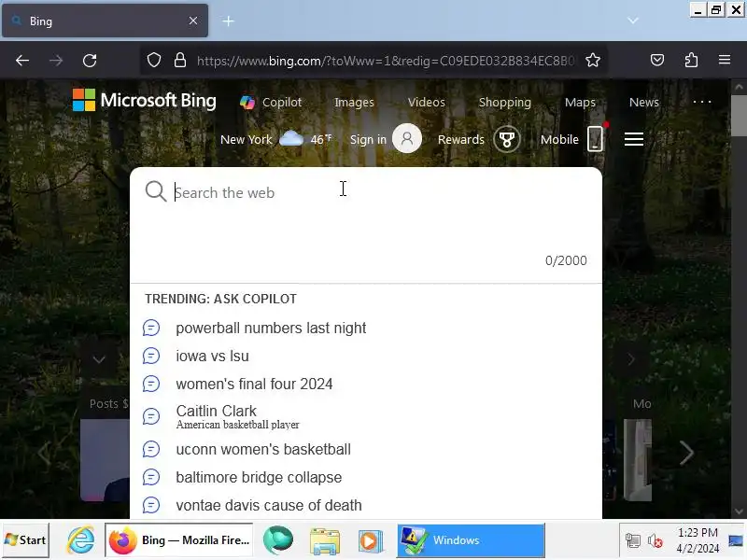Open Maps section
The image size is (747, 560).
[x=580, y=103]
